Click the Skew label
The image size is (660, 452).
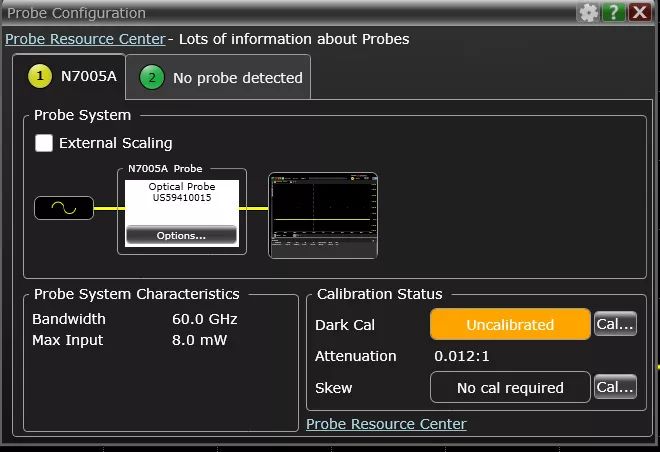point(333,388)
